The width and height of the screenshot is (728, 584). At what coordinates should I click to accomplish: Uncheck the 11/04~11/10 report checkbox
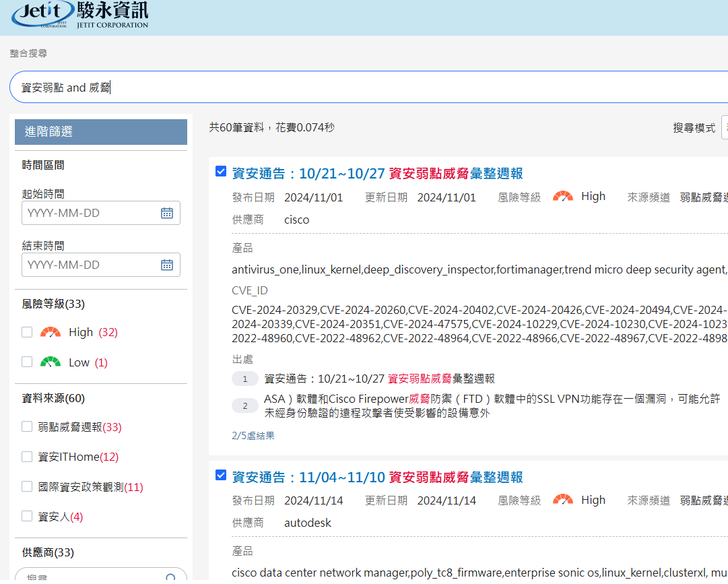tap(221, 475)
